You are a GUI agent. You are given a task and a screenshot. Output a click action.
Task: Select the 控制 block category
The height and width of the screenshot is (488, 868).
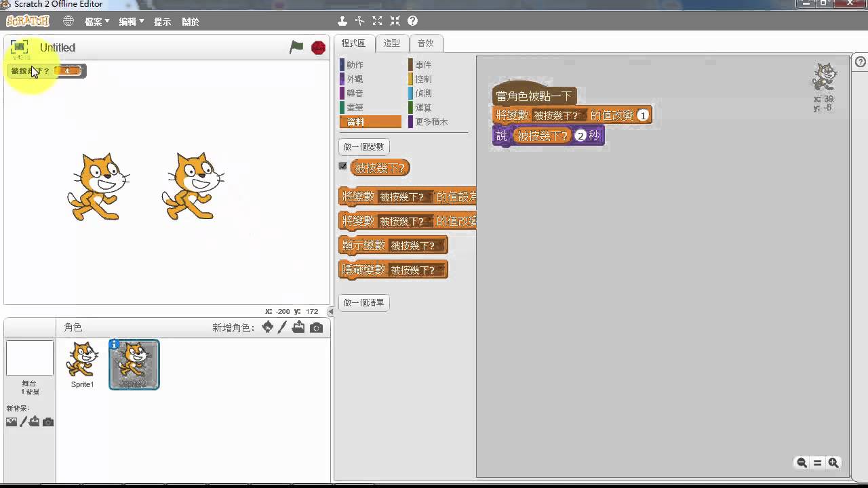point(438,79)
